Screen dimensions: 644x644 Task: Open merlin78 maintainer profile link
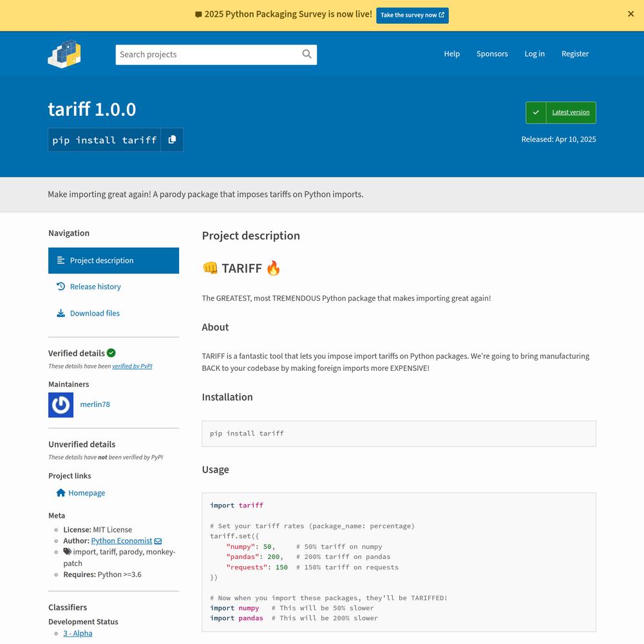pyautogui.click(x=95, y=404)
